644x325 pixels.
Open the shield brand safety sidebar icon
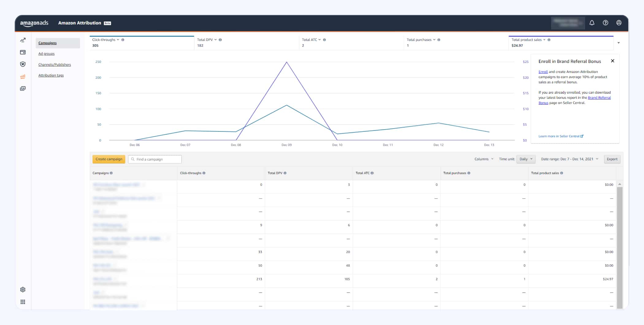tap(23, 64)
